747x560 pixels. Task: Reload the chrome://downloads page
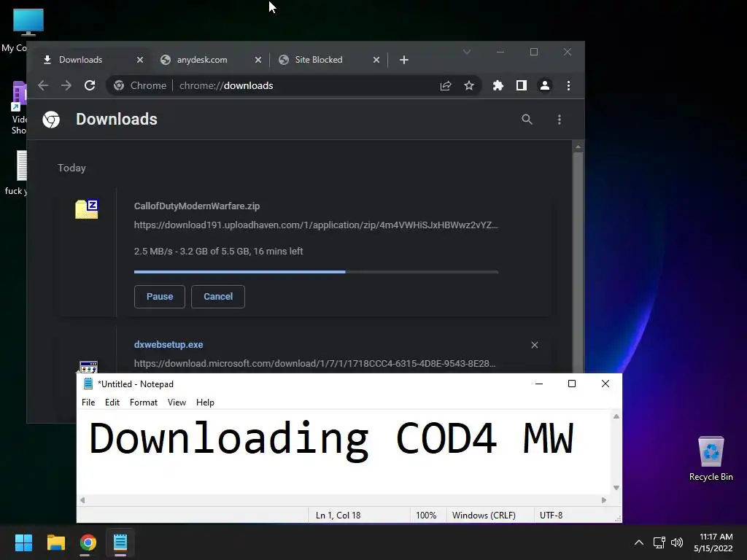pos(90,85)
